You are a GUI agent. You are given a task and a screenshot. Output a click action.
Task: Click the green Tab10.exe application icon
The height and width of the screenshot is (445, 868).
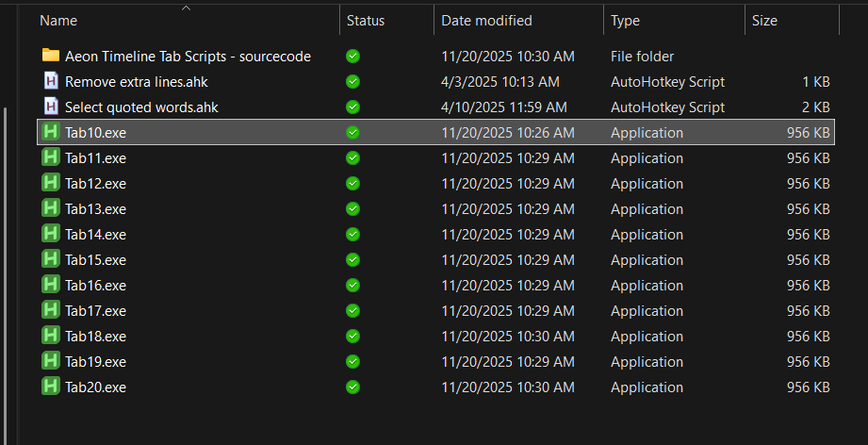coord(51,132)
